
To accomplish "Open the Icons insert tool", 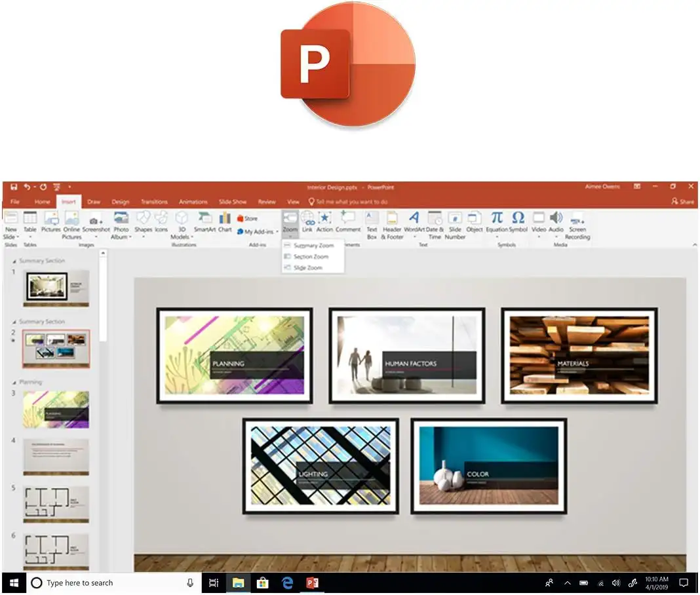I will point(161,218).
